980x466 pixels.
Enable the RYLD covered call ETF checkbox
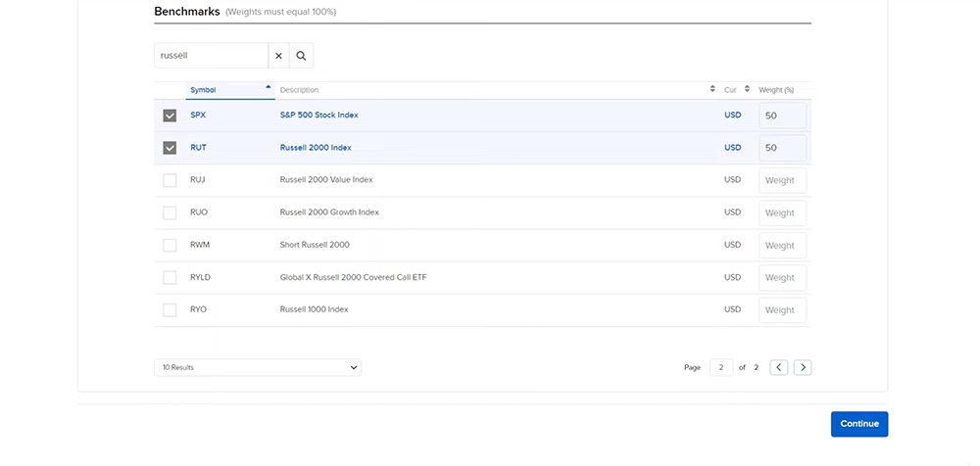(x=170, y=277)
